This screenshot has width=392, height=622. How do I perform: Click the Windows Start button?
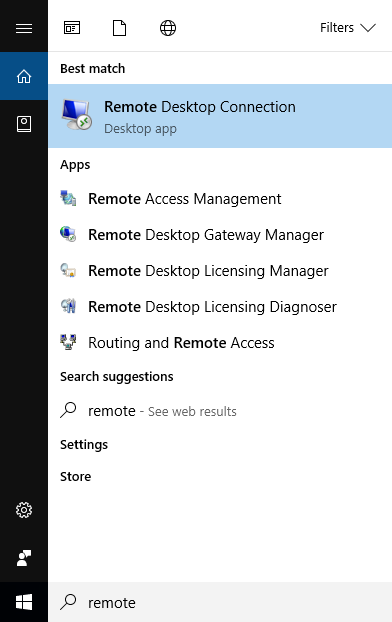tap(24, 602)
